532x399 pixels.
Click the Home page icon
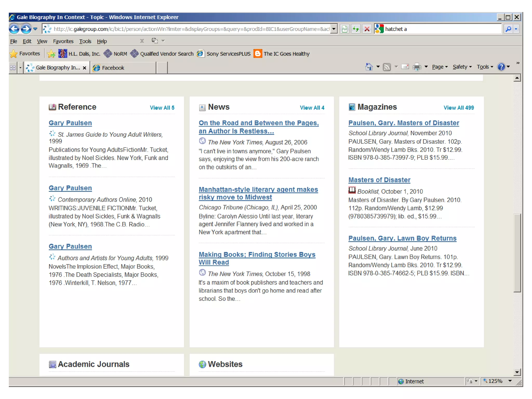[x=369, y=67]
